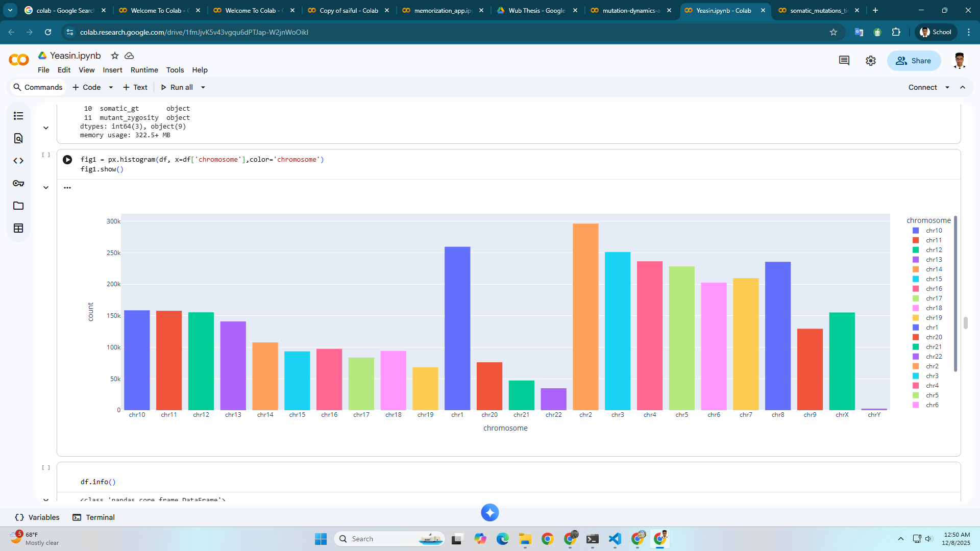Toggle chr20 trace in chart legend
Screen dimensions: 980x551
point(934,337)
